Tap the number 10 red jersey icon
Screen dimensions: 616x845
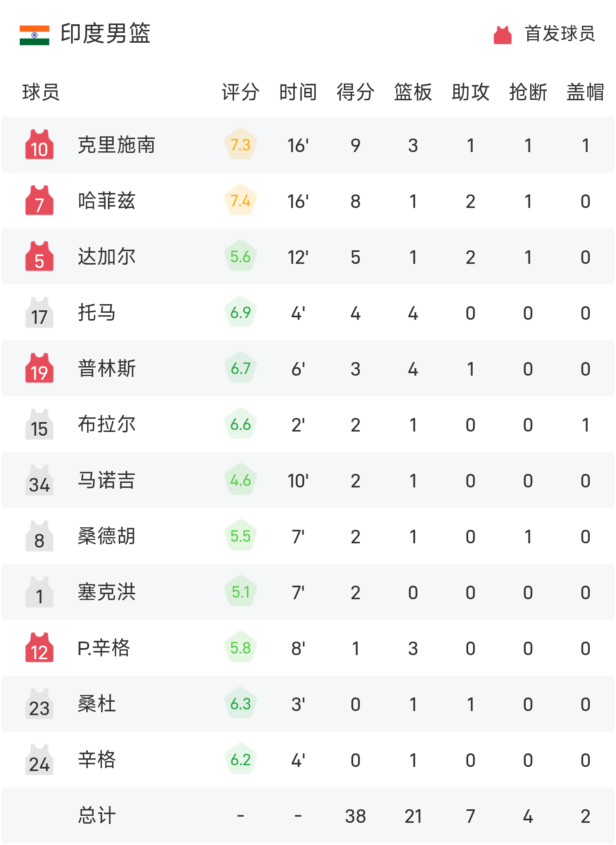coord(39,145)
